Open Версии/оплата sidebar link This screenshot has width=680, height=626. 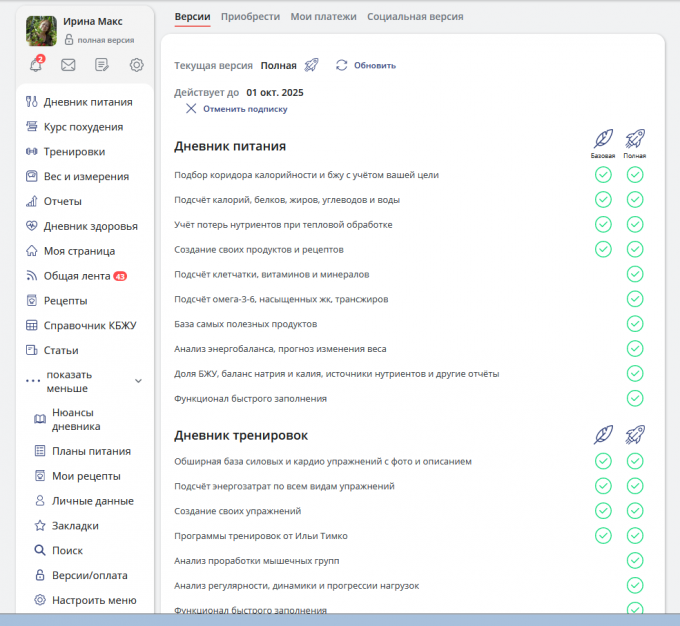[89, 576]
